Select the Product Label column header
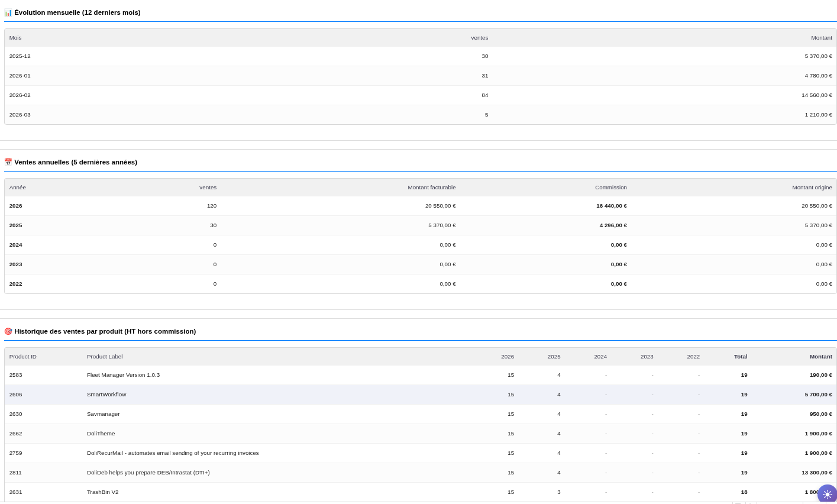837x504 pixels. click(105, 357)
